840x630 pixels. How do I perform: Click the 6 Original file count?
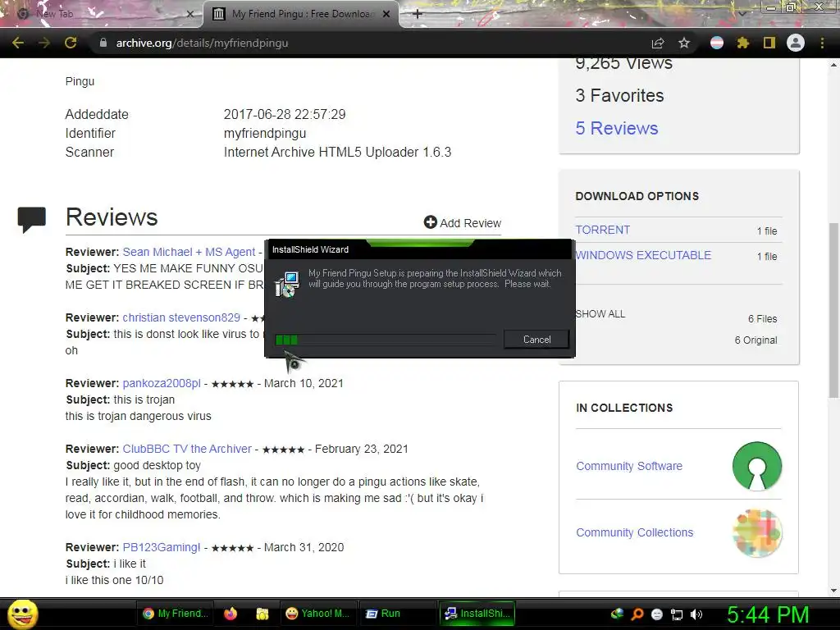(x=756, y=340)
